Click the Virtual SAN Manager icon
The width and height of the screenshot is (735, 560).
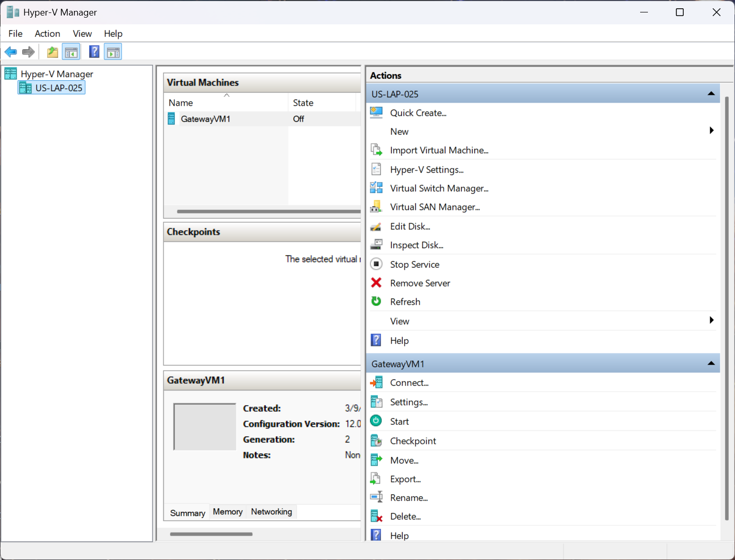pyautogui.click(x=376, y=207)
